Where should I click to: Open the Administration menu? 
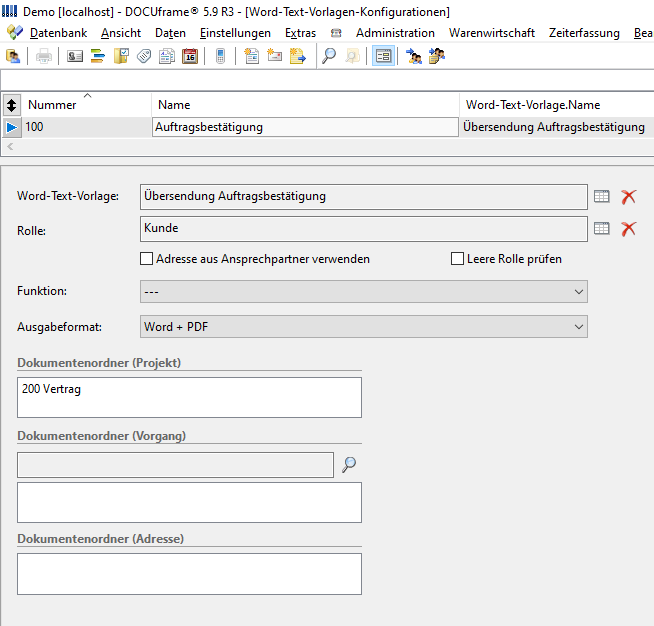(395, 33)
